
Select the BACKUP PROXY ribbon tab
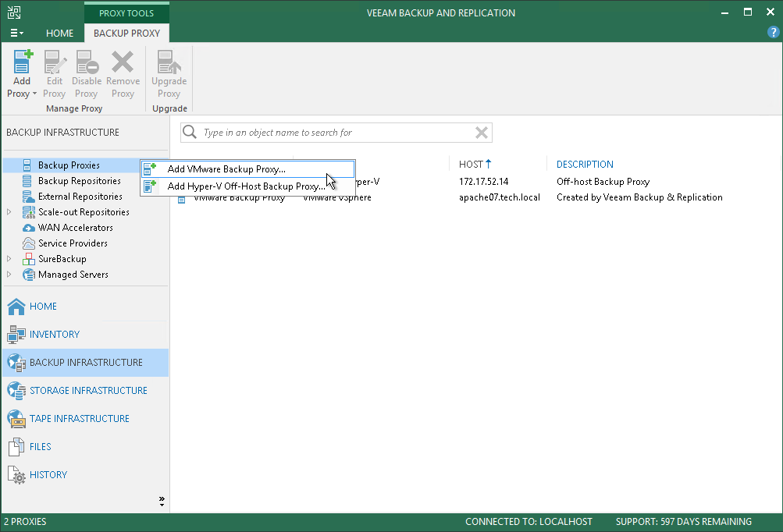126,33
